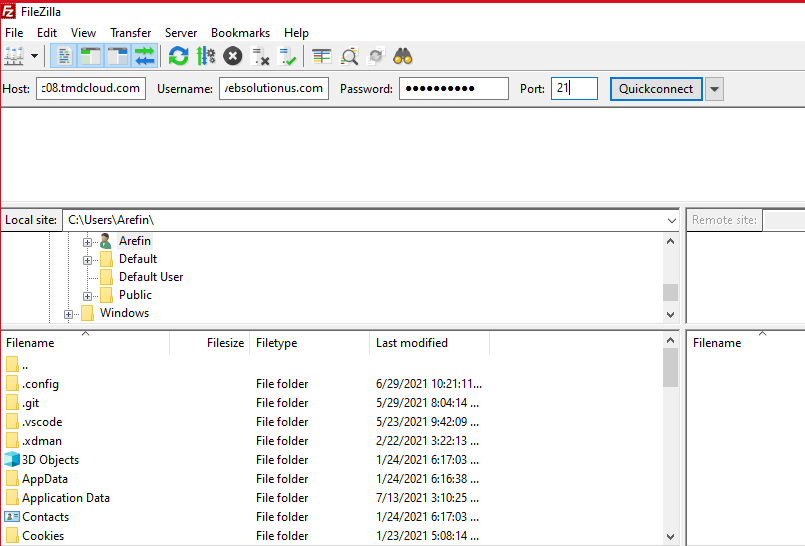
Task: Click the cancel current operation icon
Action: pyautogui.click(x=233, y=56)
